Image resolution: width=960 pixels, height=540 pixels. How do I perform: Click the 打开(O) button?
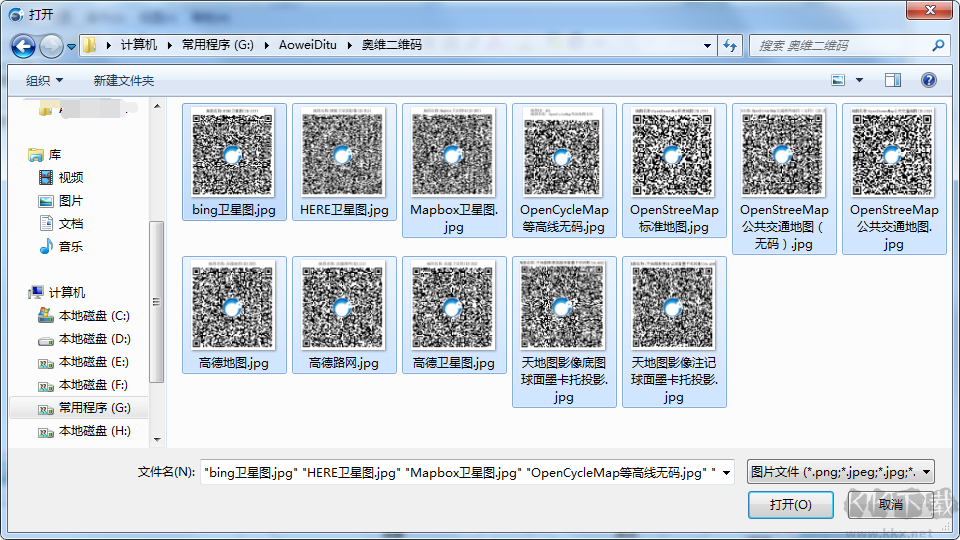pyautogui.click(x=790, y=505)
